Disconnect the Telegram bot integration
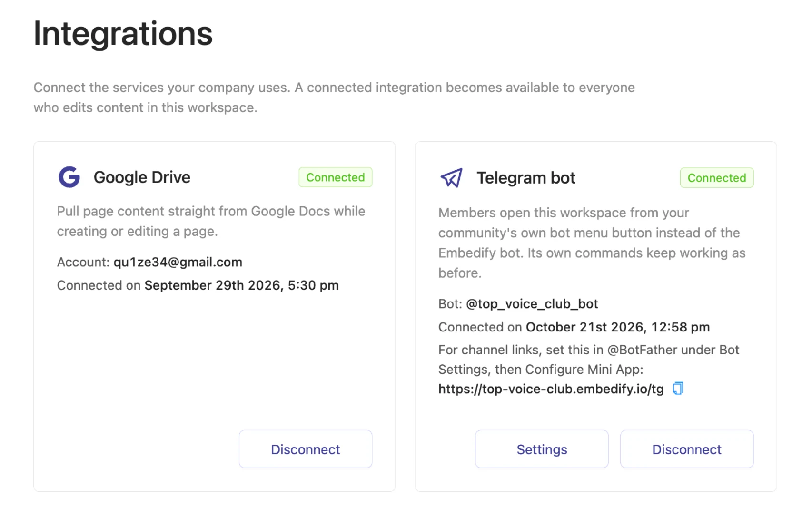Image resolution: width=812 pixels, height=526 pixels. (687, 449)
